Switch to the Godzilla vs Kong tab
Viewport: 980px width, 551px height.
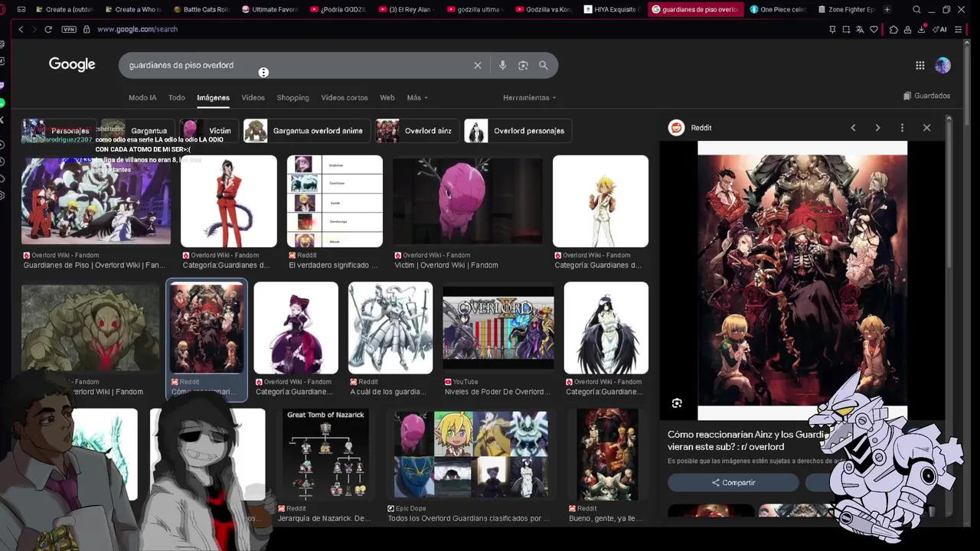[543, 9]
